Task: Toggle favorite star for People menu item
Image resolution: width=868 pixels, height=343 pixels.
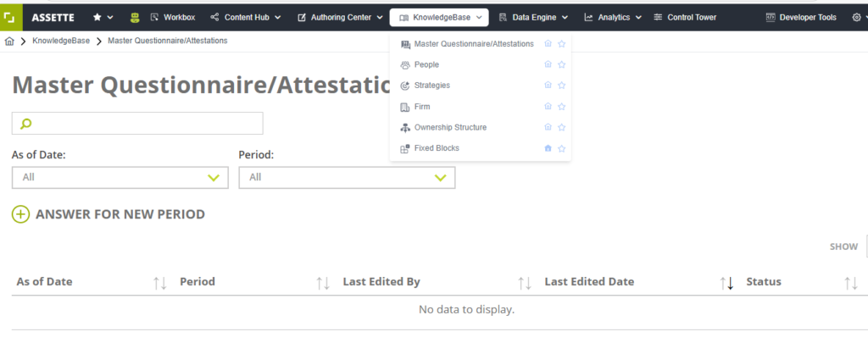Action: click(x=561, y=65)
